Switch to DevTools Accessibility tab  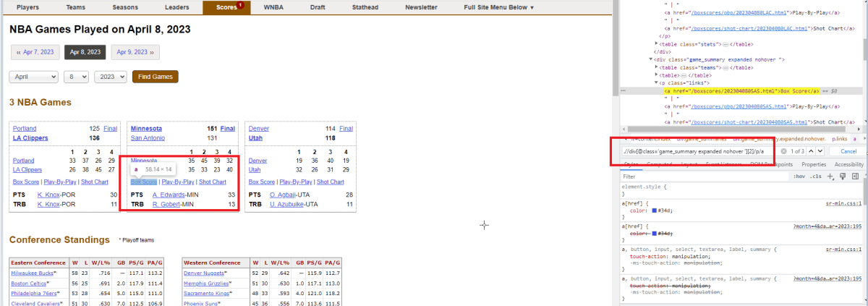click(849, 164)
